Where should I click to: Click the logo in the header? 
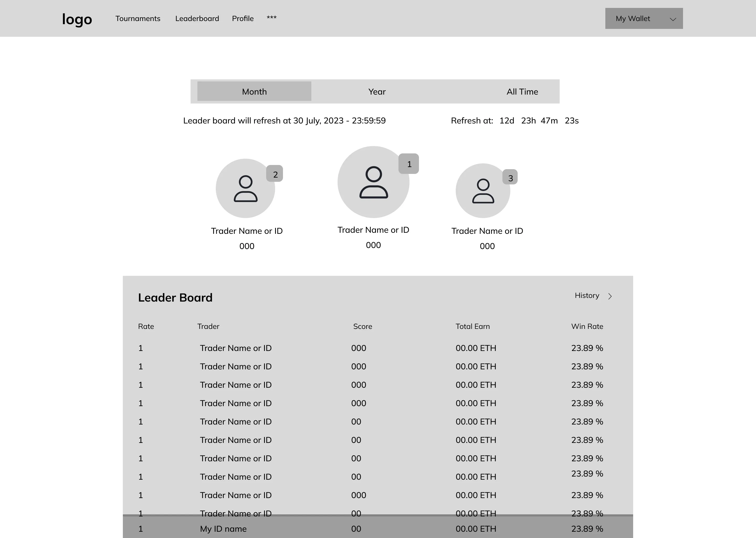pyautogui.click(x=77, y=19)
